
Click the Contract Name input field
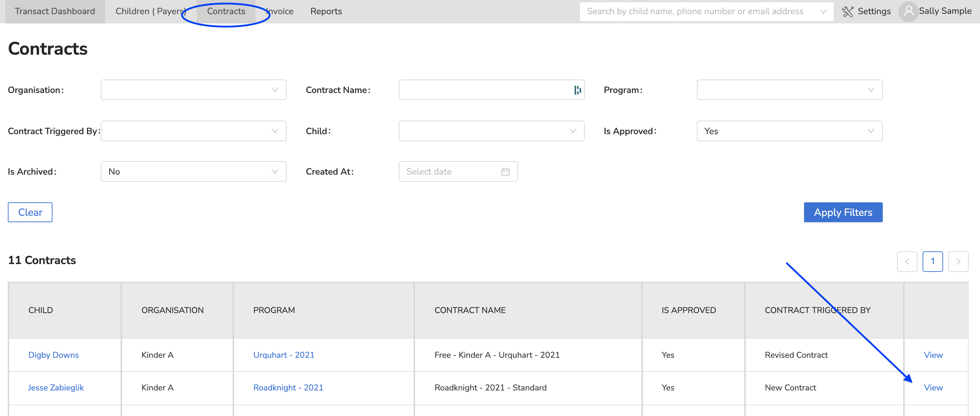click(x=483, y=90)
